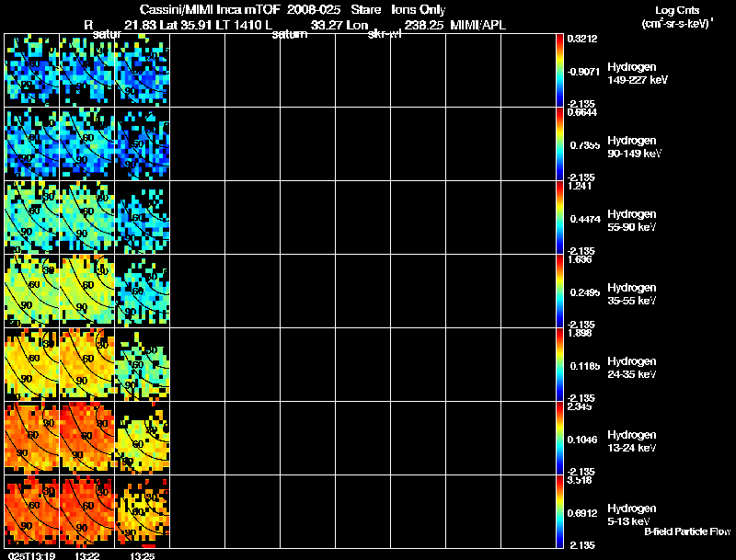Click the '025T13:19' time label
Viewport: 736px width, 560px height.
tap(32, 555)
